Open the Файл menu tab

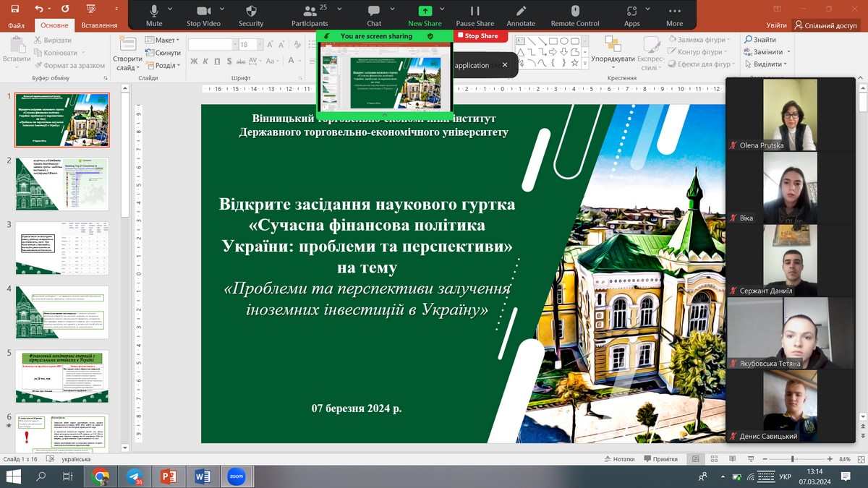pyautogui.click(x=16, y=25)
